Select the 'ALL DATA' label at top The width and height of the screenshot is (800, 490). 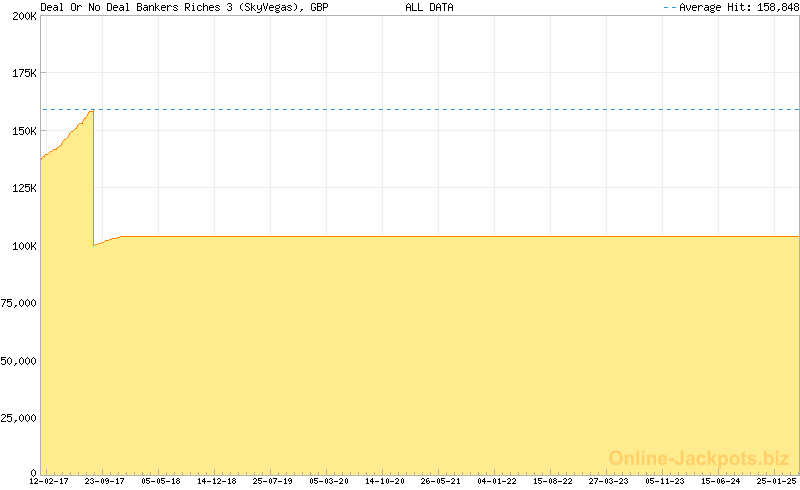click(x=429, y=7)
